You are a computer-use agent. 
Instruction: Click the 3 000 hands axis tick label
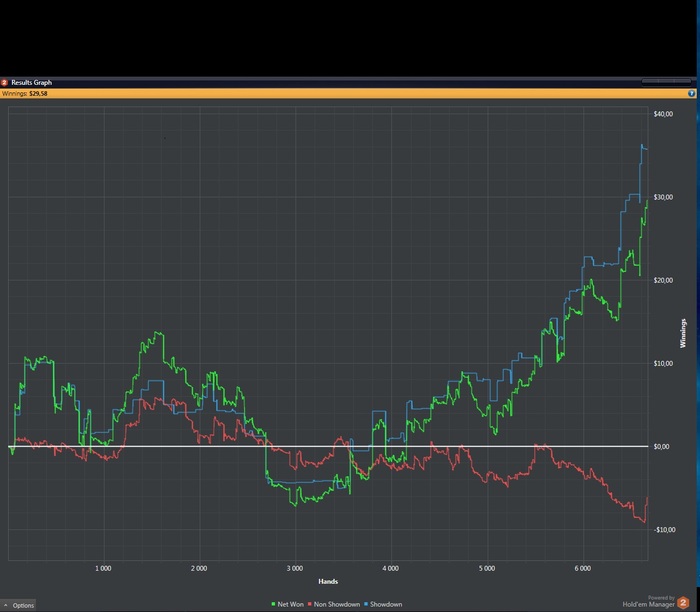(295, 568)
